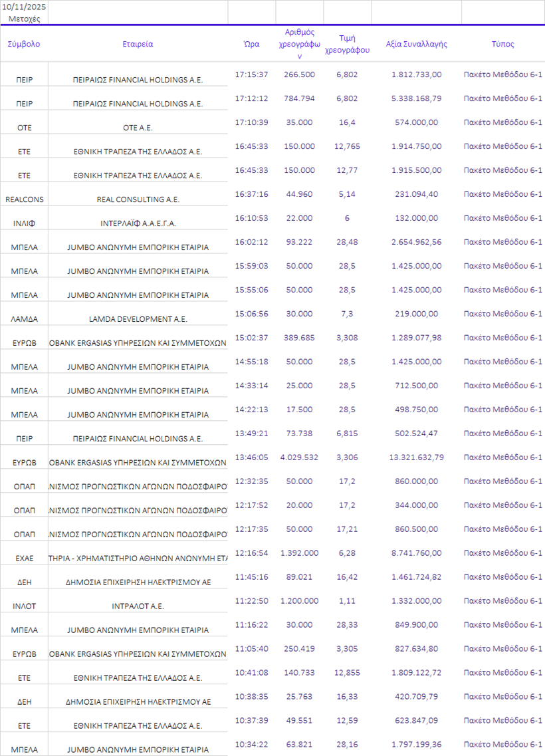This screenshot has height=756, width=545.
Task: Select the ΙΝΛΙΦ symbol cell
Action: coord(24,223)
